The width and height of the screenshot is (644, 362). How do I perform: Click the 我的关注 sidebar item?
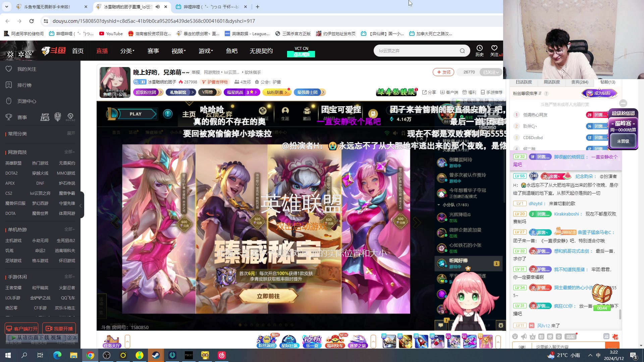(x=27, y=69)
